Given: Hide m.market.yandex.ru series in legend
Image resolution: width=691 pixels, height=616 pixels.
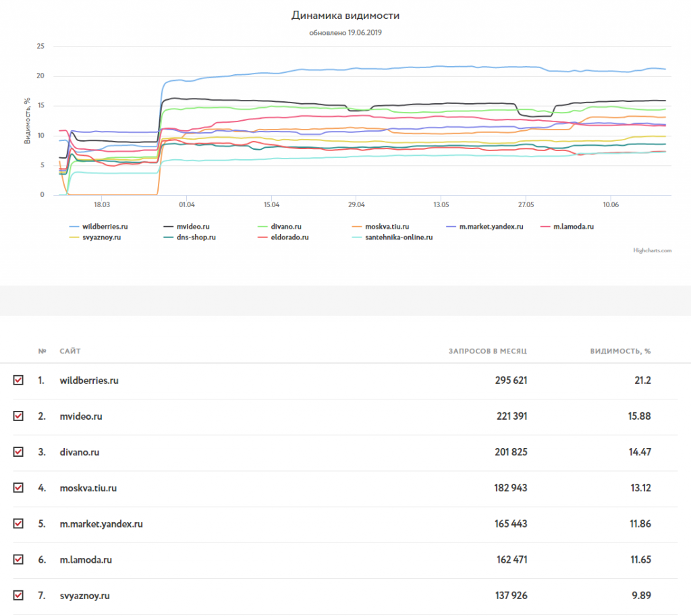Looking at the screenshot, I should (x=491, y=227).
